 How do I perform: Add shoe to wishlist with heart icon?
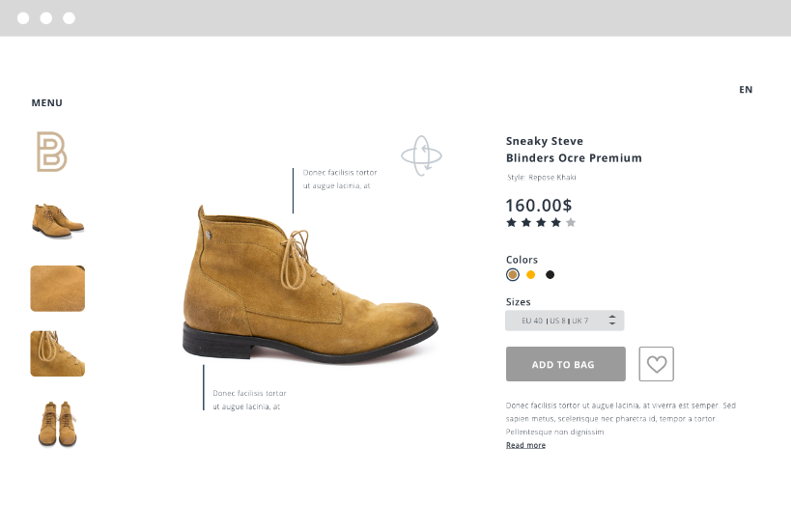[x=657, y=364]
